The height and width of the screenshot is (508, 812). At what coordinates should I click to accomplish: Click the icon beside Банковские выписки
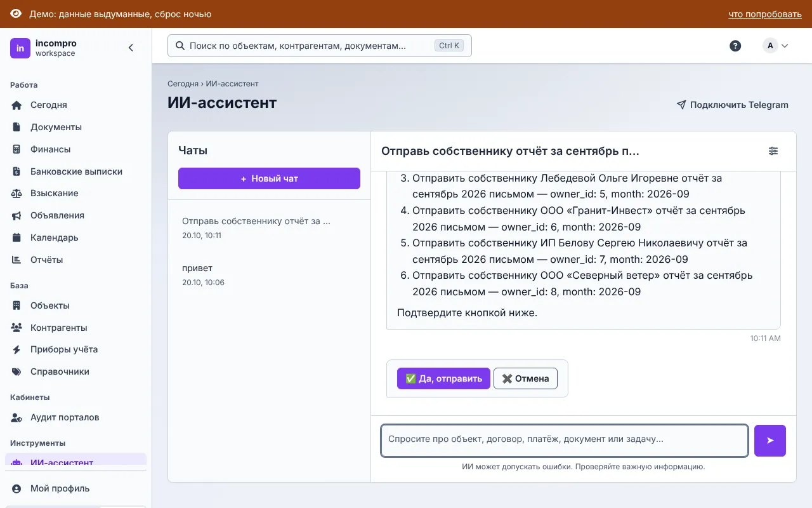tap(17, 171)
